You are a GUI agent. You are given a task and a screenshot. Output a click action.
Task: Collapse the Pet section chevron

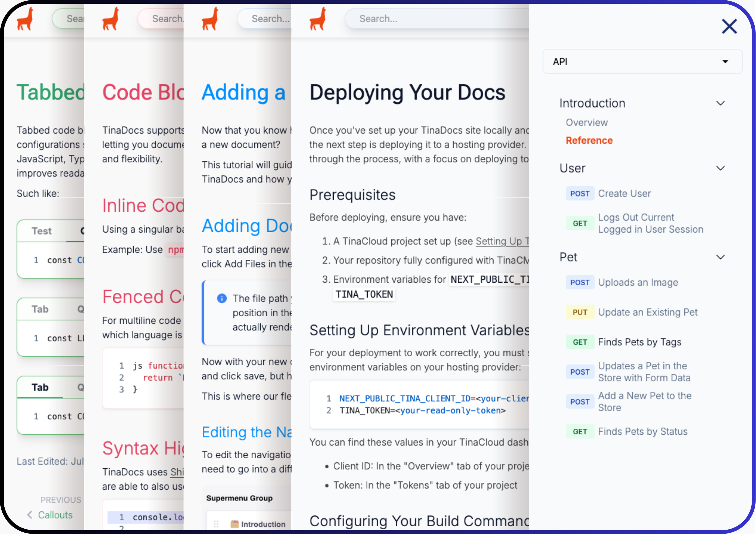click(720, 257)
